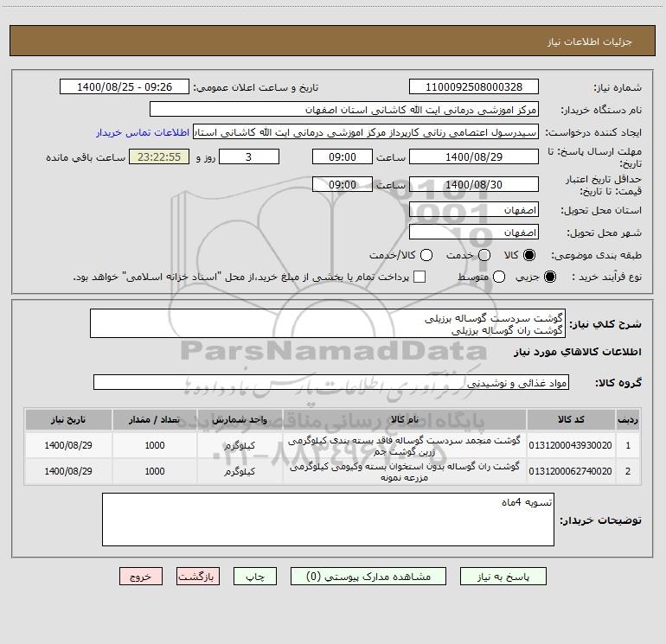Click the مشاهده مدارک پیوستی (0) button
Screen dimensions: 666x644
point(368,577)
